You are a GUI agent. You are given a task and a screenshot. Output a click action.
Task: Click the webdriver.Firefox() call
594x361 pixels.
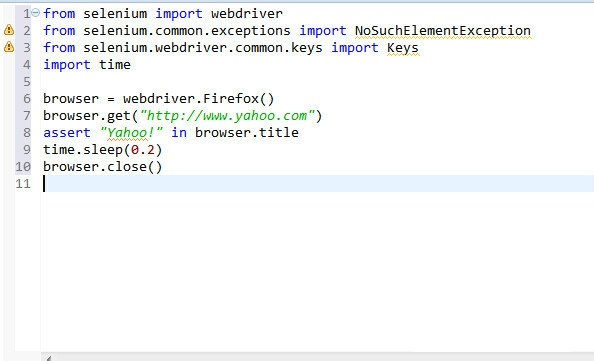(x=198, y=98)
